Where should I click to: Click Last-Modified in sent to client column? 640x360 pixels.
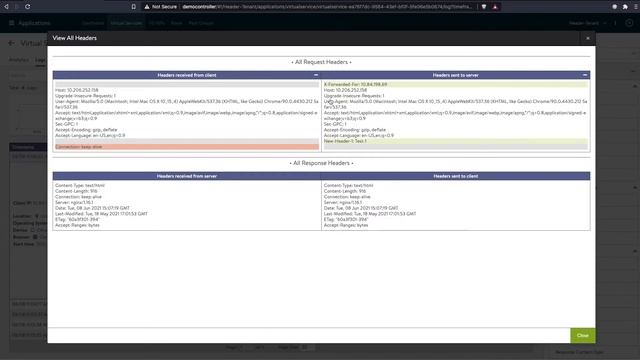[370, 214]
